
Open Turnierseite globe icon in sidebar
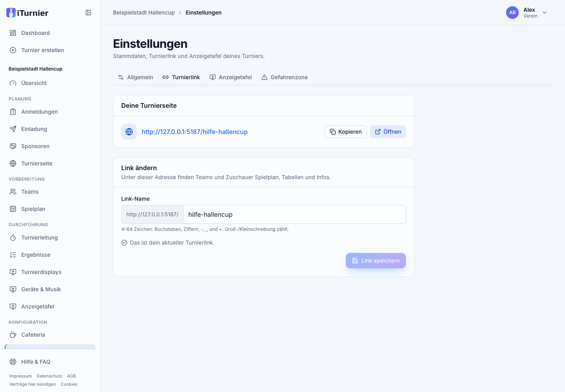coord(13,163)
